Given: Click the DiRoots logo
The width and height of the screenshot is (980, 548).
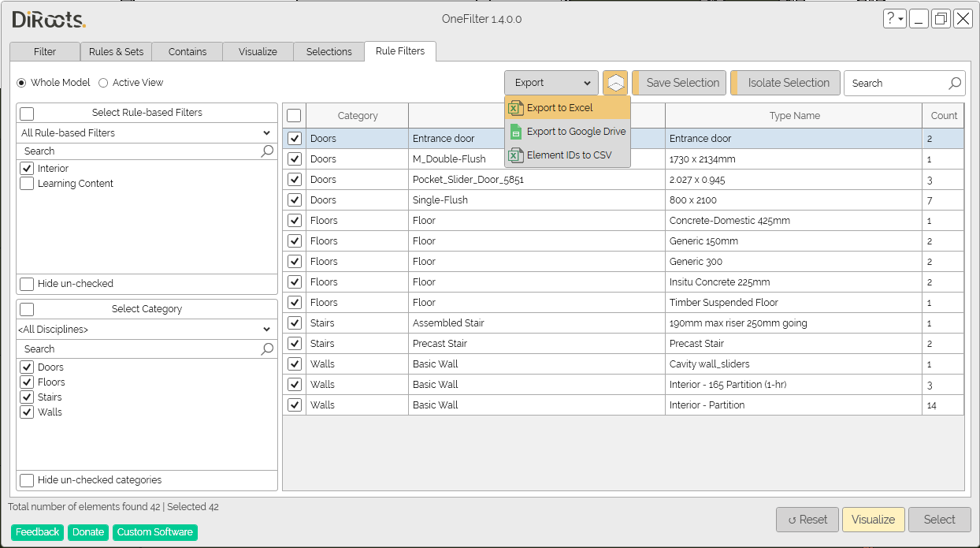Looking at the screenshot, I should (46, 20).
